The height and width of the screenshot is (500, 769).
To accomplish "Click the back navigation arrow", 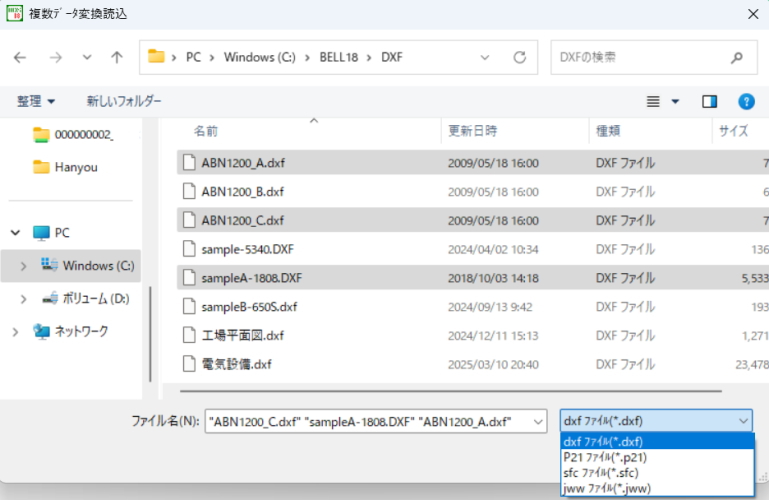I will (x=20, y=57).
